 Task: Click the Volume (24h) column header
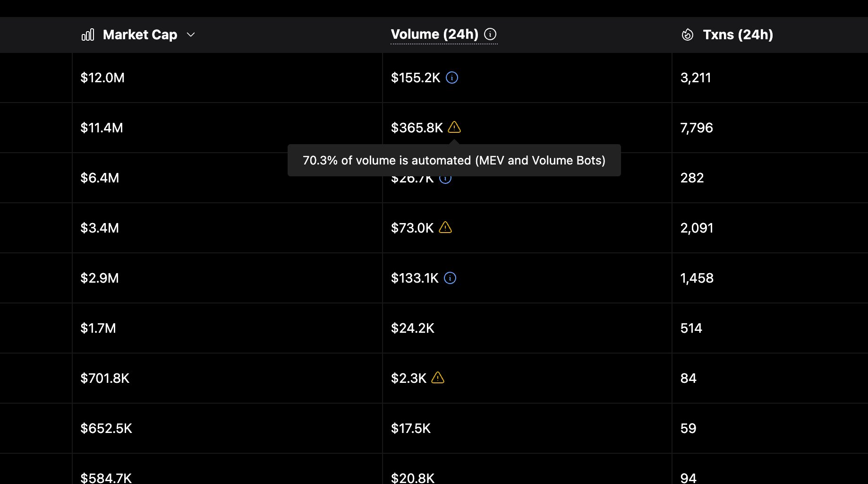434,34
